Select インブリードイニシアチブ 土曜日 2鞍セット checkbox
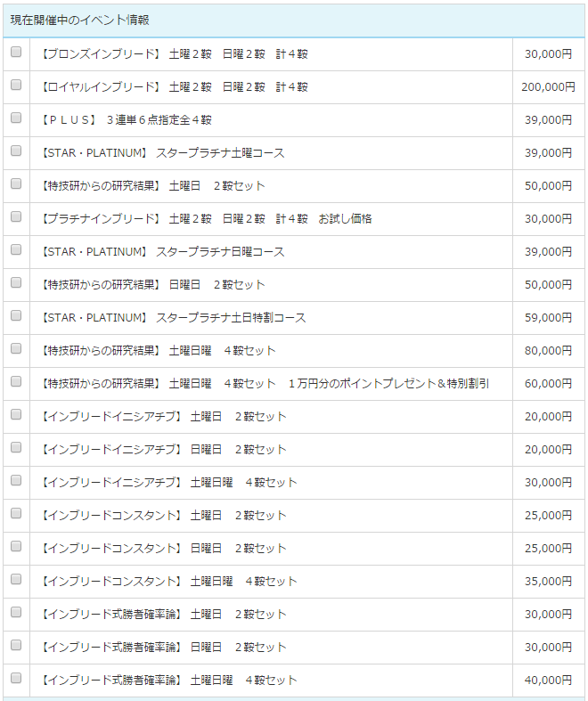The height and width of the screenshot is (701, 588). [x=16, y=414]
